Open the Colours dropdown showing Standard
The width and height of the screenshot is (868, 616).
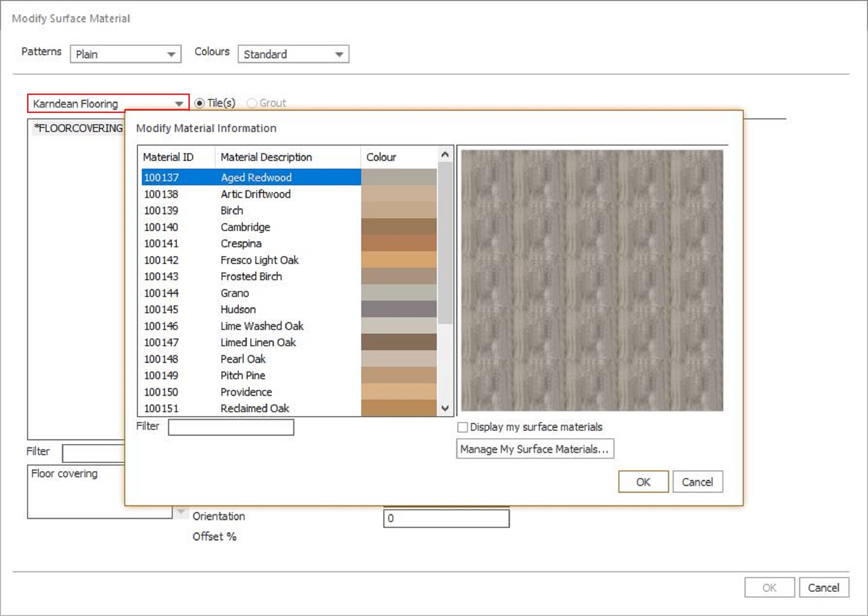(293, 54)
